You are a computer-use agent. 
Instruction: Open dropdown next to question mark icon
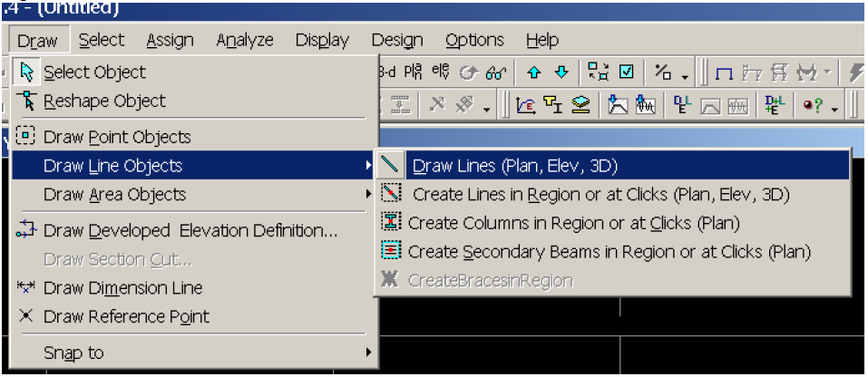[x=834, y=109]
